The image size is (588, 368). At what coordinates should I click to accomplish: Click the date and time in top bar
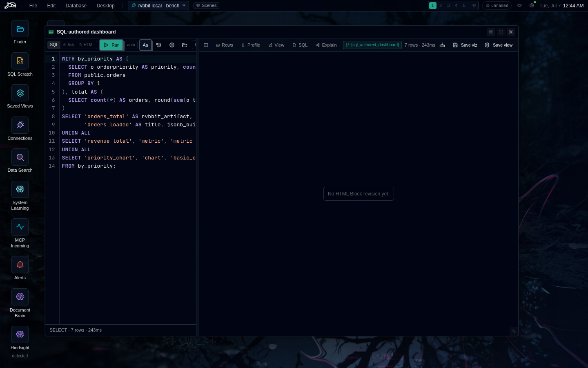pos(561,5)
